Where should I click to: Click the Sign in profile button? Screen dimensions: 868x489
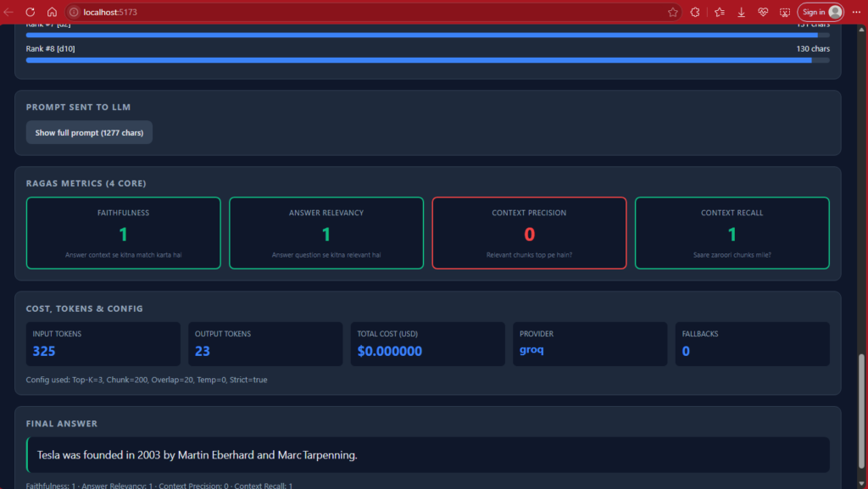click(821, 12)
